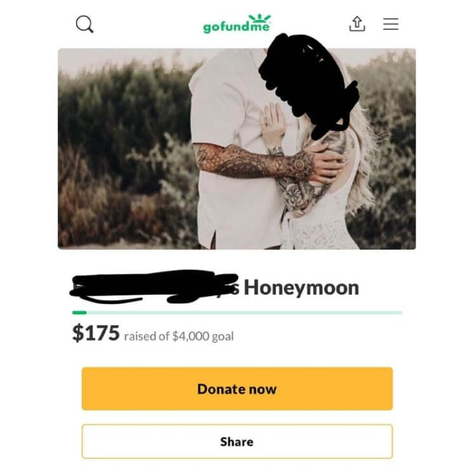Click the tattooed forearm in the campaign image

pyautogui.click(x=255, y=162)
